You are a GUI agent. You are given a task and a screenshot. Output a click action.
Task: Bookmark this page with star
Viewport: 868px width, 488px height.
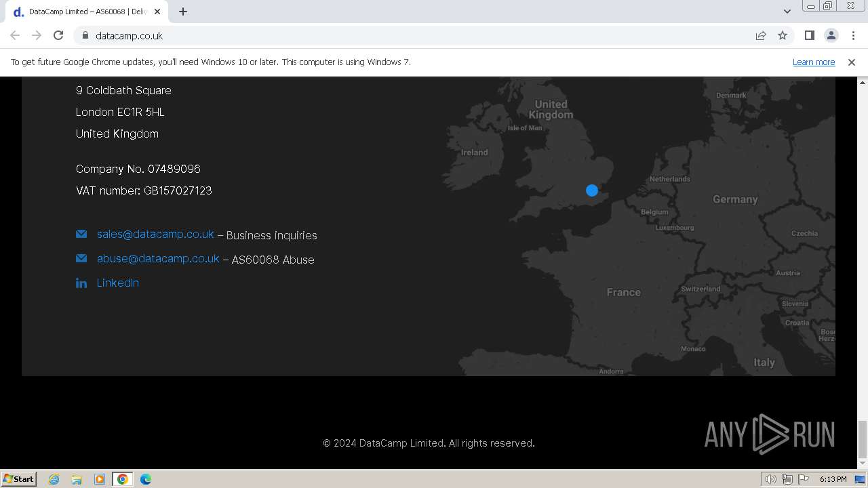(783, 35)
